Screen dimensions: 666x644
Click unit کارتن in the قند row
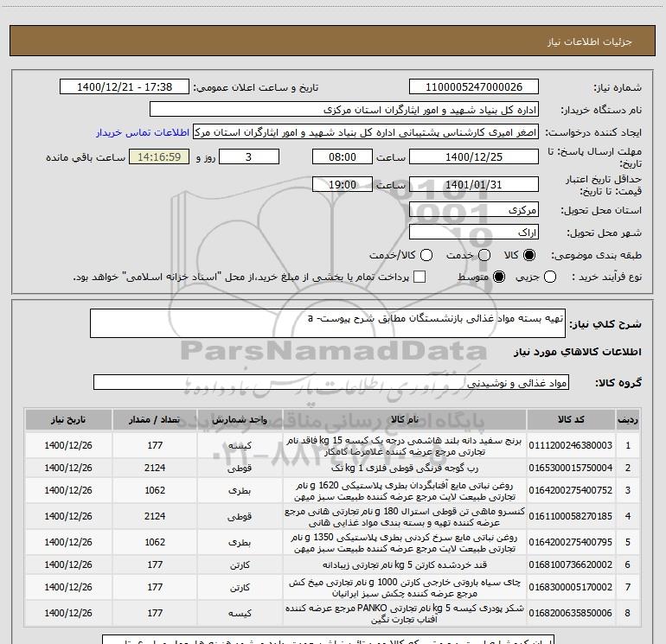(x=240, y=564)
